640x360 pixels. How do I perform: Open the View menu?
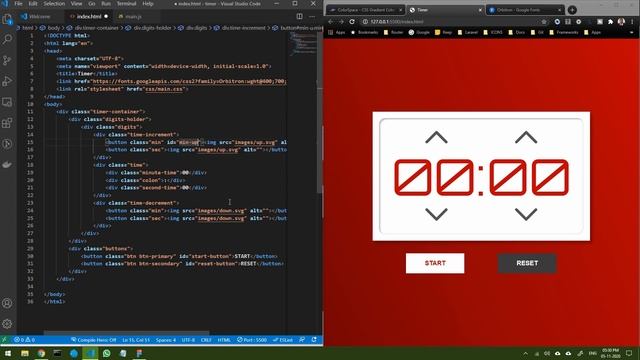coord(76,3)
